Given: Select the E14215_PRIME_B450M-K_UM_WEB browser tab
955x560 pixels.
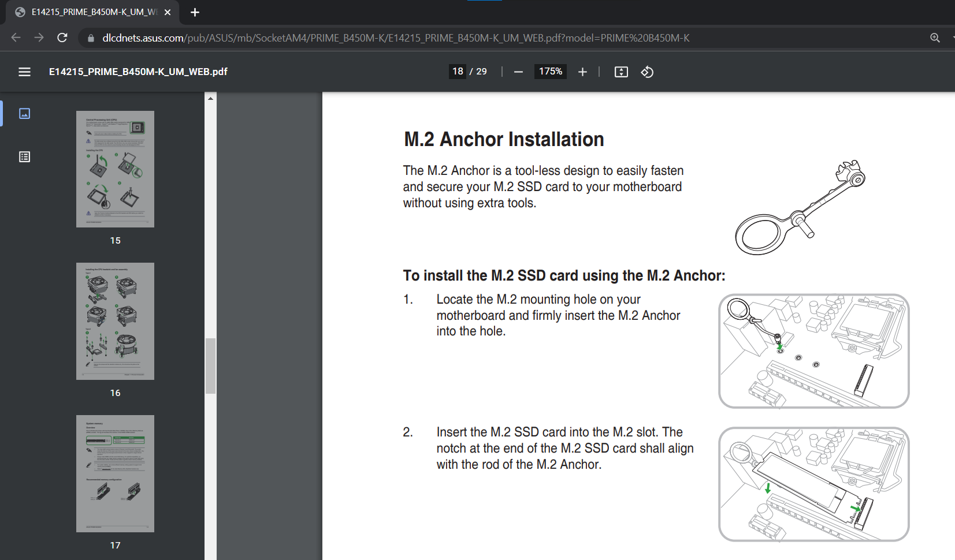Looking at the screenshot, I should 92,12.
